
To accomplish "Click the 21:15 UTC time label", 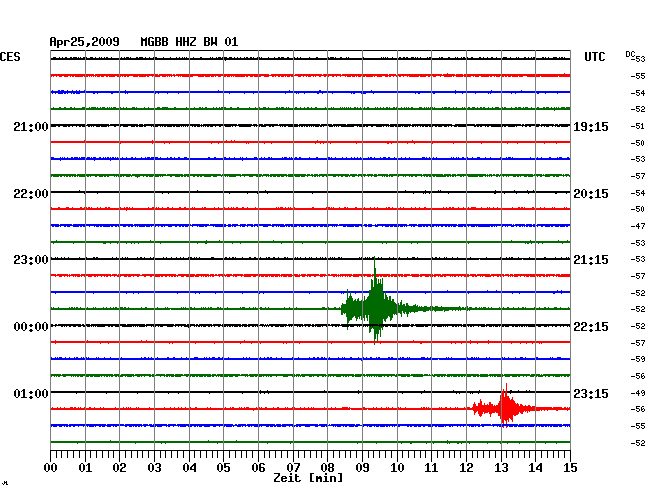I will (591, 260).
